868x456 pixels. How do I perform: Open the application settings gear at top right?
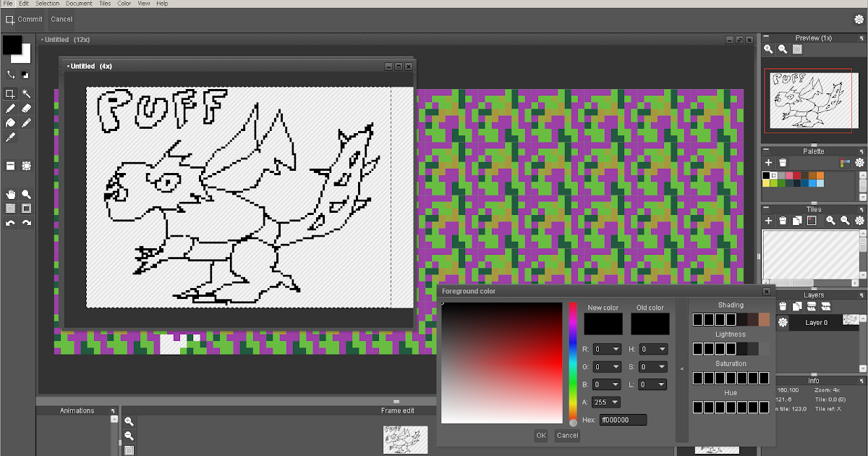click(x=859, y=20)
